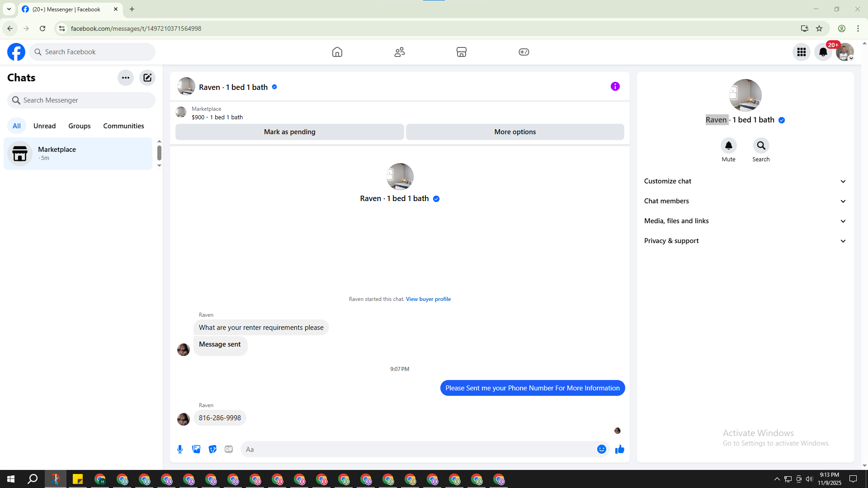Open the volume control in system tray

(x=809, y=479)
